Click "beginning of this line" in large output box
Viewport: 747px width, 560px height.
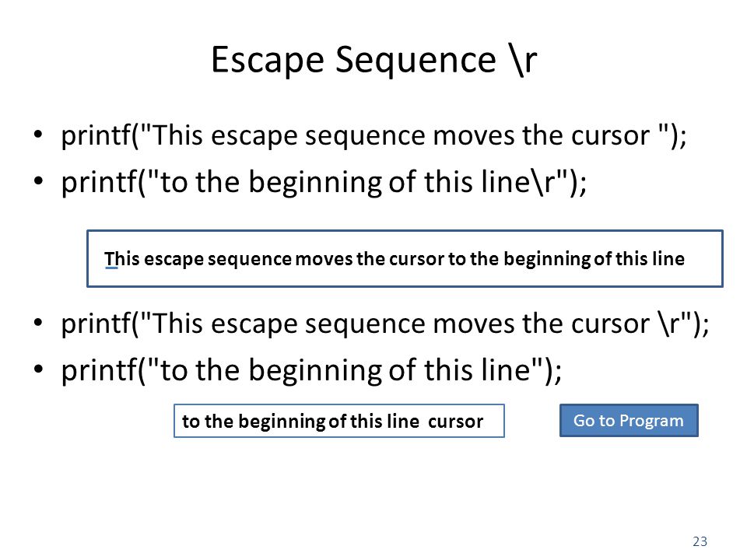[x=594, y=260]
